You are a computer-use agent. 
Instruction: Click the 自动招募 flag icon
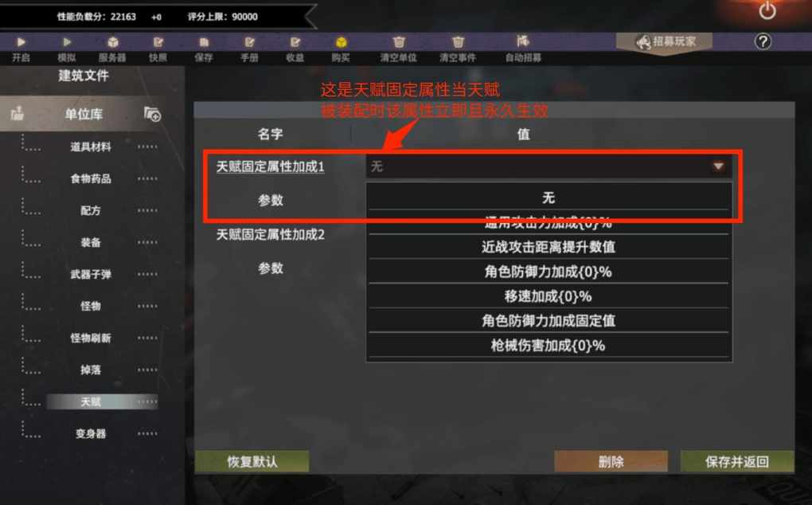coord(523,41)
